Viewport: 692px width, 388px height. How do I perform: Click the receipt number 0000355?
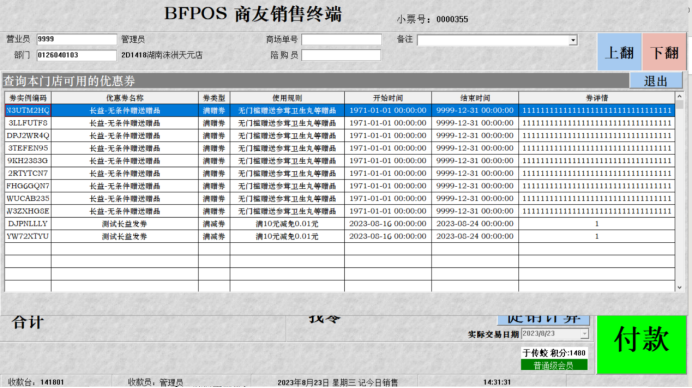tap(452, 19)
